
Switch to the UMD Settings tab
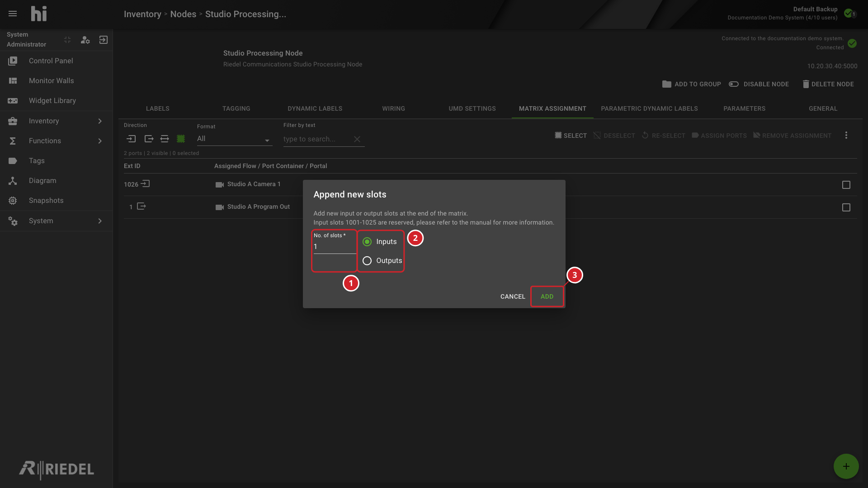point(472,108)
